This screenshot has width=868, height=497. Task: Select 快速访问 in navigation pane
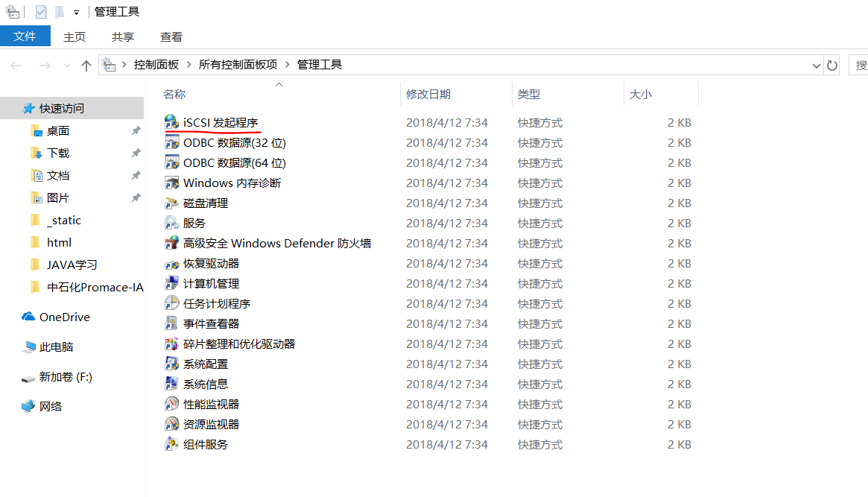click(x=72, y=109)
